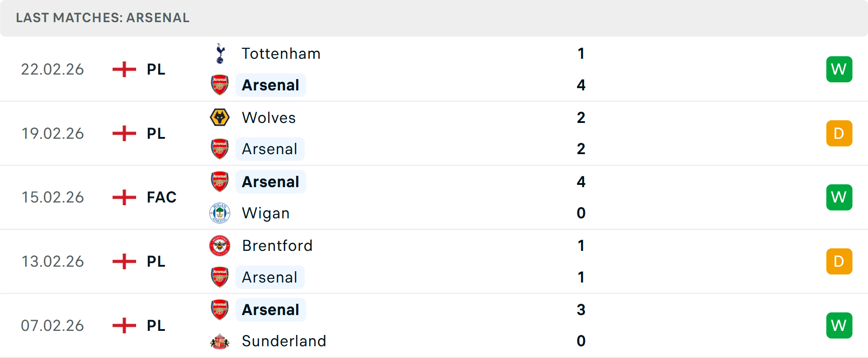
Task: Select the Arsenal crest next to Tottenham match
Action: (220, 85)
